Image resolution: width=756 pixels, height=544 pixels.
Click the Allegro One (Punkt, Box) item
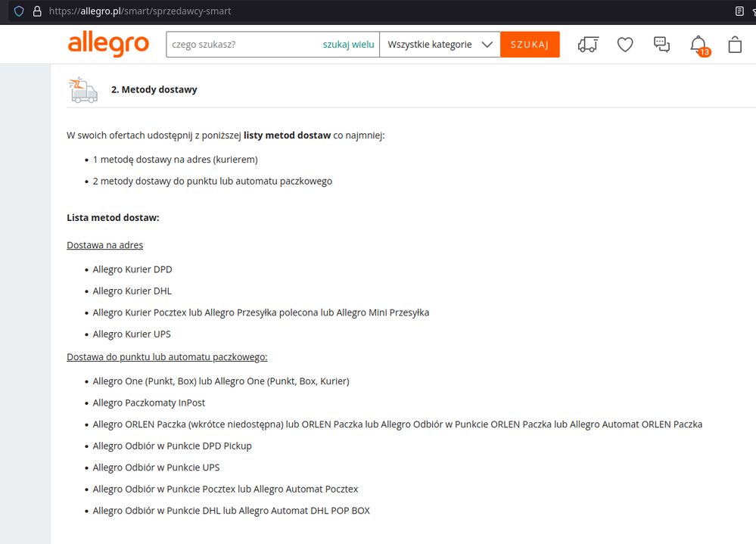[221, 381]
